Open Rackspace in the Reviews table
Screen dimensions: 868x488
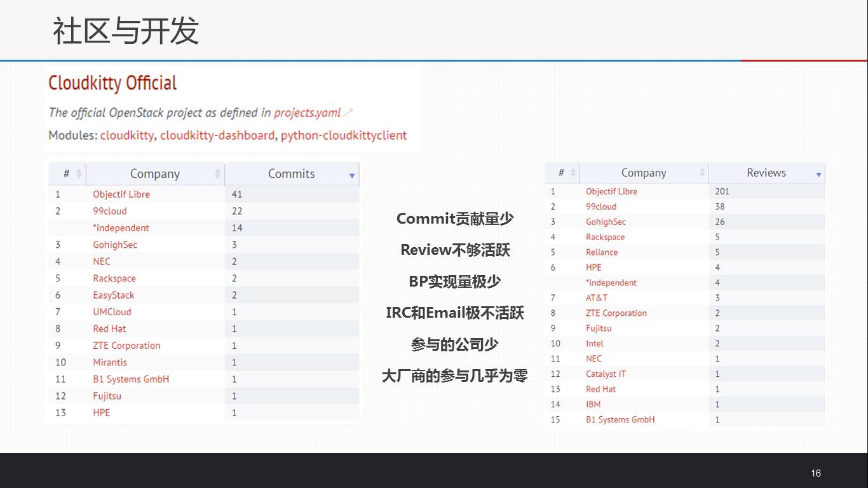pyautogui.click(x=605, y=237)
